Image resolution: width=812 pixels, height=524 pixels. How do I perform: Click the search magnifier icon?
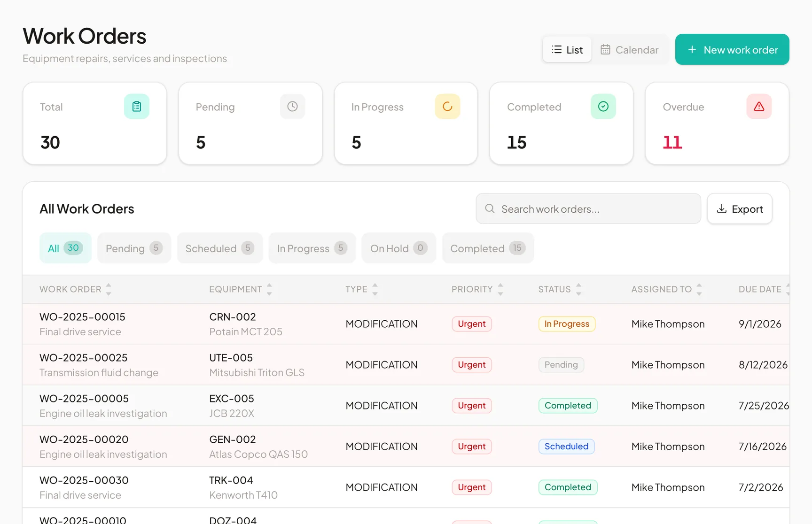click(x=490, y=208)
